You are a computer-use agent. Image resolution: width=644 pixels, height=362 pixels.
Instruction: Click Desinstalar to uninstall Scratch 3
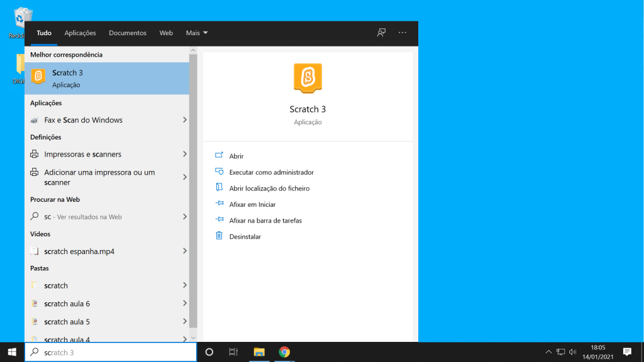245,236
